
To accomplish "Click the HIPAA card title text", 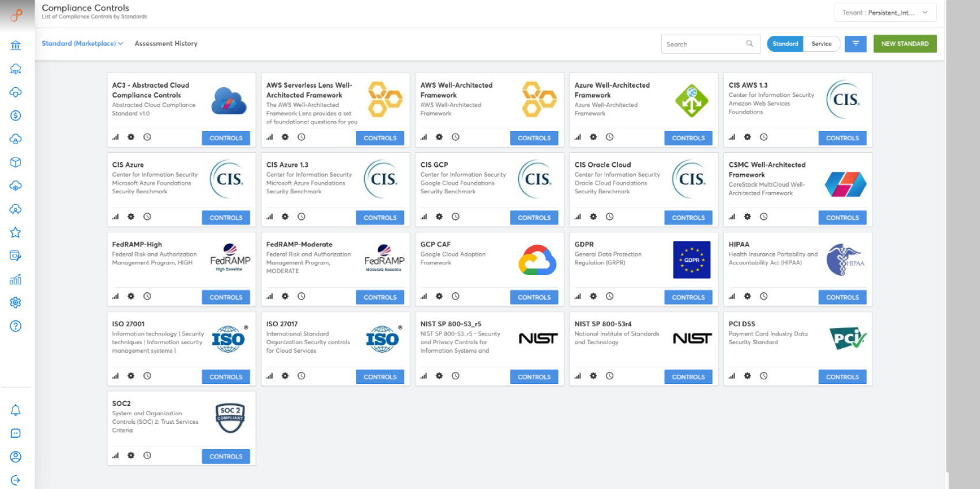I will click(x=739, y=245).
